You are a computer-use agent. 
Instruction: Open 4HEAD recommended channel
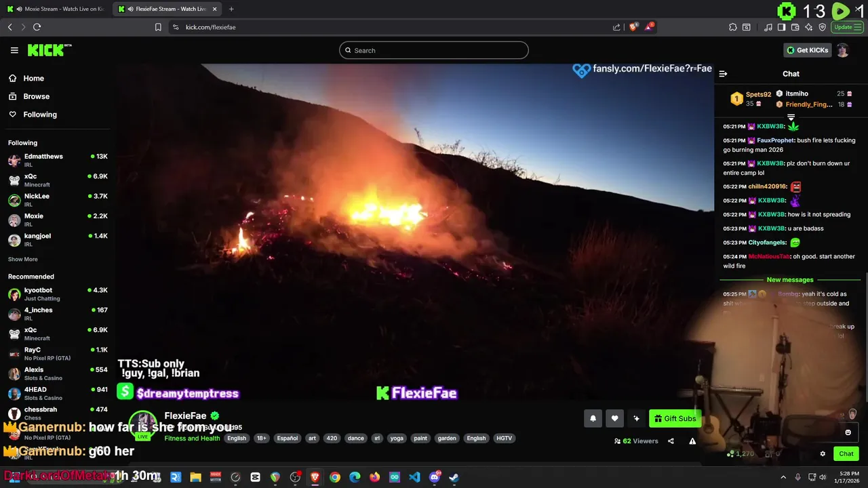click(58, 393)
